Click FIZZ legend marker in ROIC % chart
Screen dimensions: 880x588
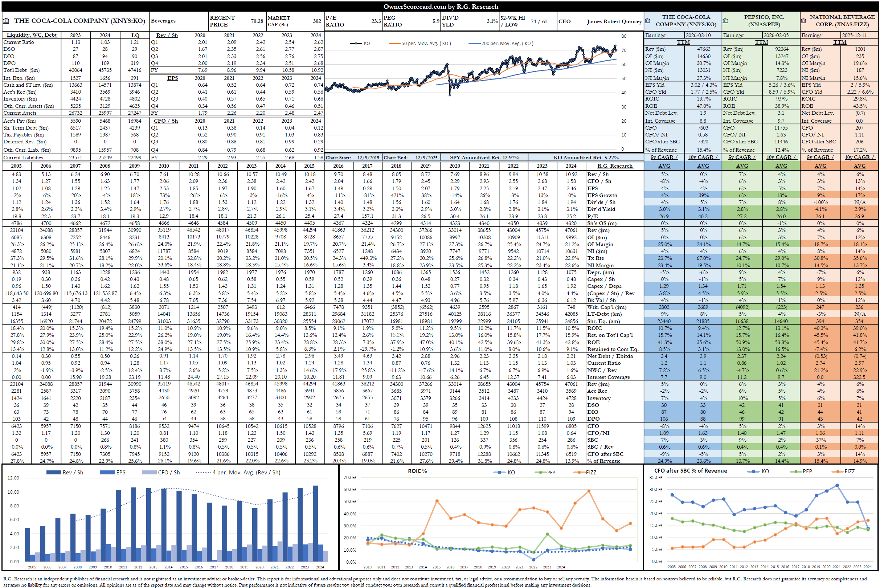pos(579,473)
